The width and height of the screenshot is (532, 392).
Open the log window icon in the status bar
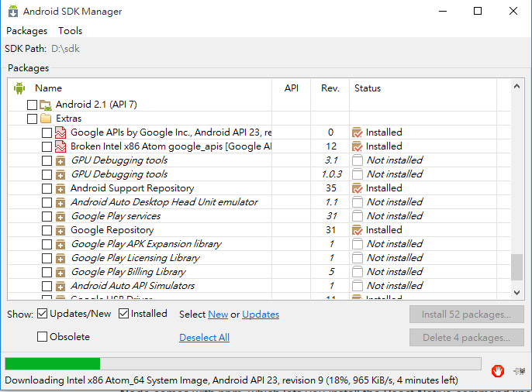click(520, 371)
